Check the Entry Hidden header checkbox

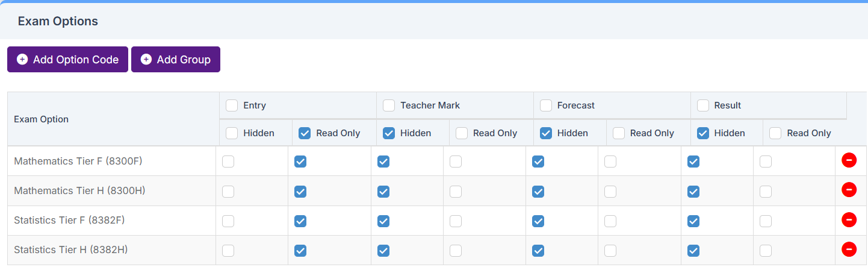point(232,133)
